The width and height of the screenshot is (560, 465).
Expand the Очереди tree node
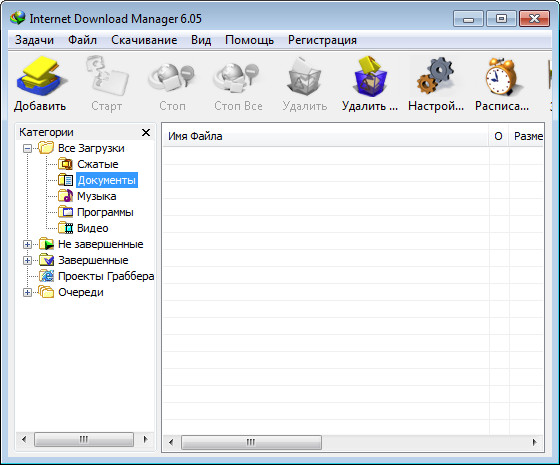pyautogui.click(x=27, y=292)
